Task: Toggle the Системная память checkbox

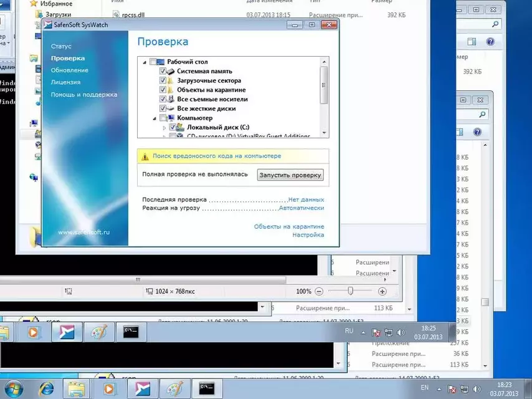Action: (x=163, y=71)
